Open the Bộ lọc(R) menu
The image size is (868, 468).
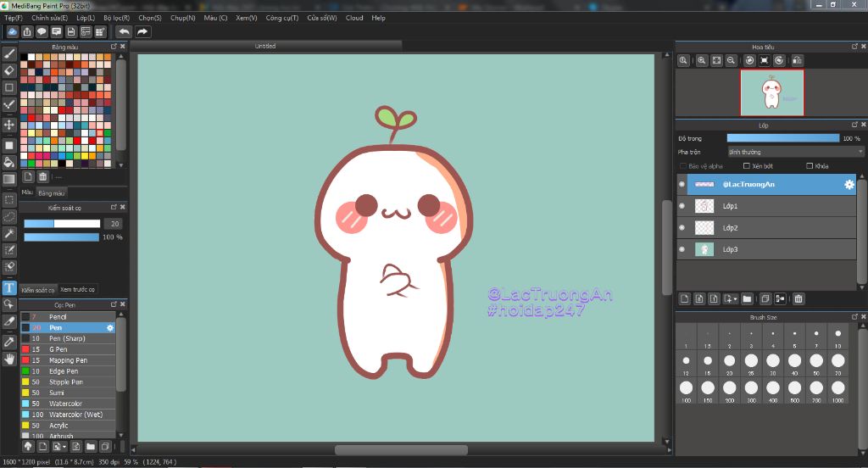pos(116,18)
